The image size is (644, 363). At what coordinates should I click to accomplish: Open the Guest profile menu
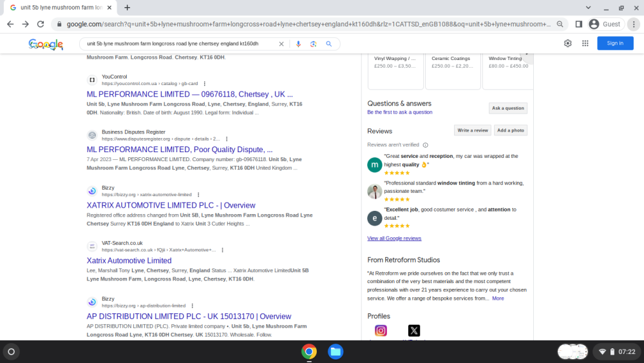[605, 25]
